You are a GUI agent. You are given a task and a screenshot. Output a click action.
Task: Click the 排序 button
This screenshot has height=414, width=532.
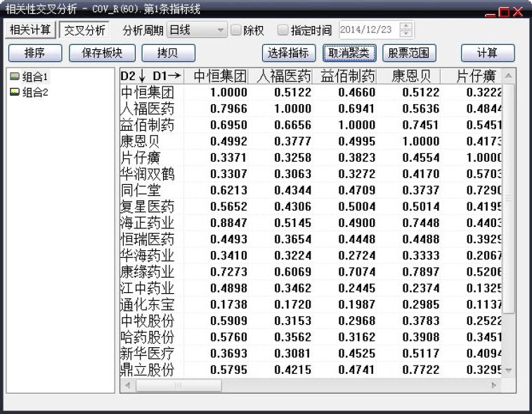(35, 53)
